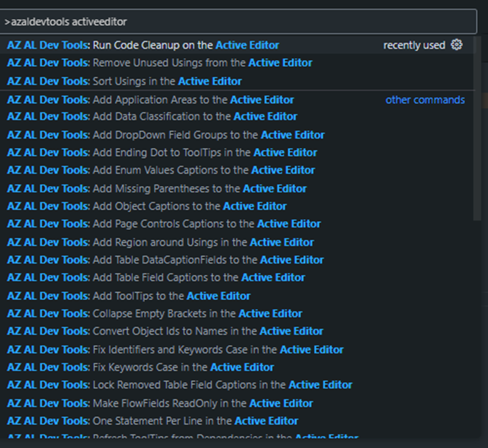Choose Make FlowFields ReadOnly command
This screenshot has width=488, height=448.
point(237,403)
